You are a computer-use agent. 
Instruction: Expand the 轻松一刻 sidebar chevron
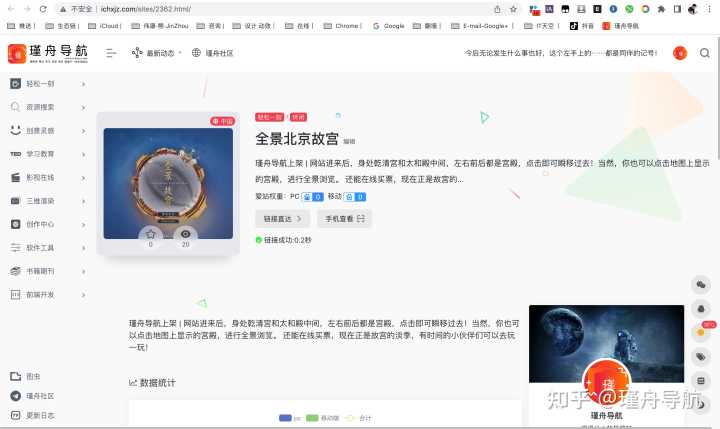83,84
